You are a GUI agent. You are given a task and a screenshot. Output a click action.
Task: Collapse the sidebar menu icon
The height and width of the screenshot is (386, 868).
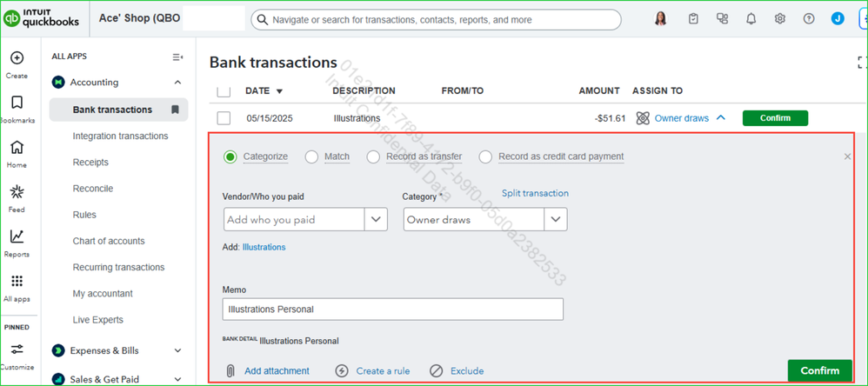coord(177,57)
